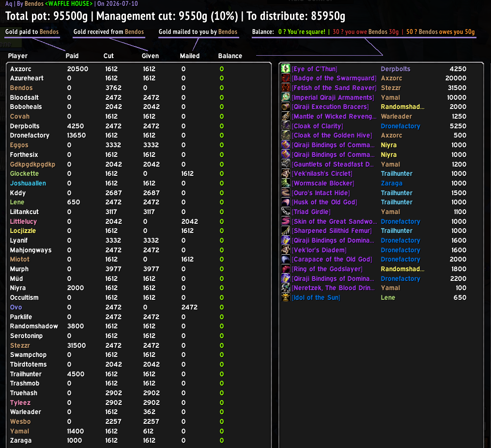Screen dimensions: 491x448
Task: Click Murph's cut value 3977
Action: pos(113,269)
